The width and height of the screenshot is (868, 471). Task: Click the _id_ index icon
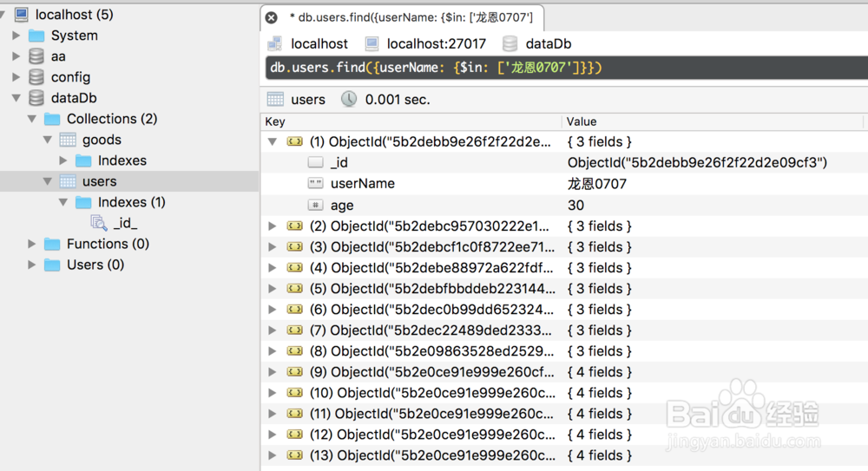click(99, 223)
